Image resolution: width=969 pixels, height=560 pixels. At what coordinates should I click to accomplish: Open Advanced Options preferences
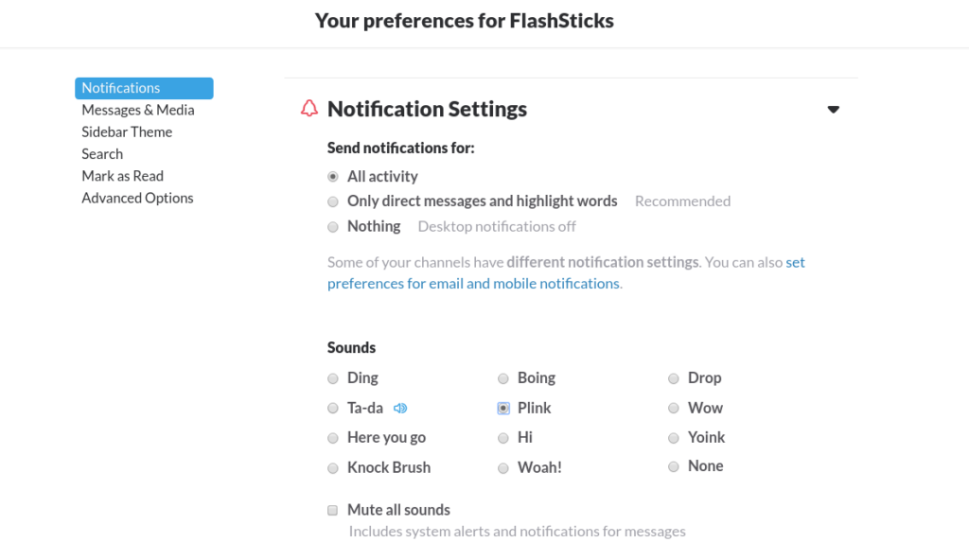click(x=137, y=198)
